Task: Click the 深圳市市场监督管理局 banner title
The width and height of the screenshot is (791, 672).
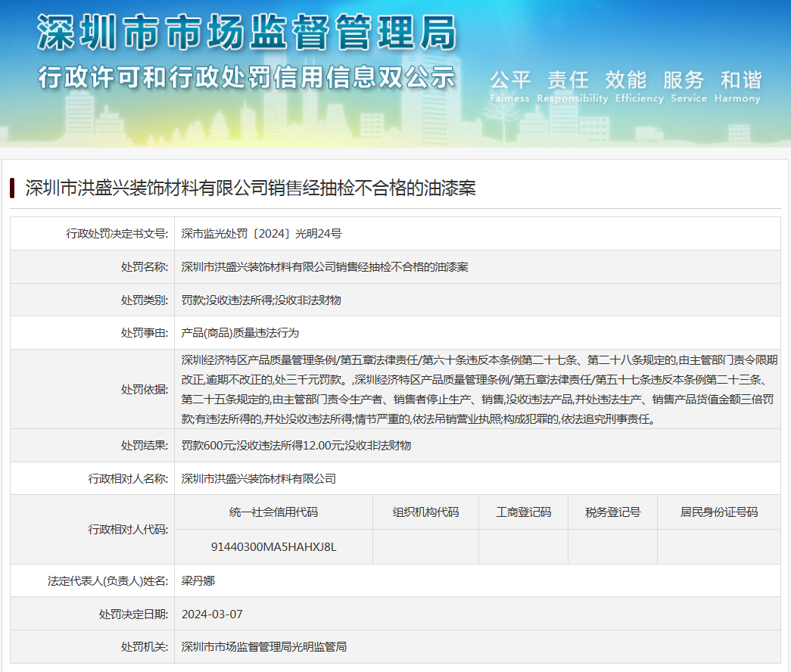Action: tap(248, 34)
